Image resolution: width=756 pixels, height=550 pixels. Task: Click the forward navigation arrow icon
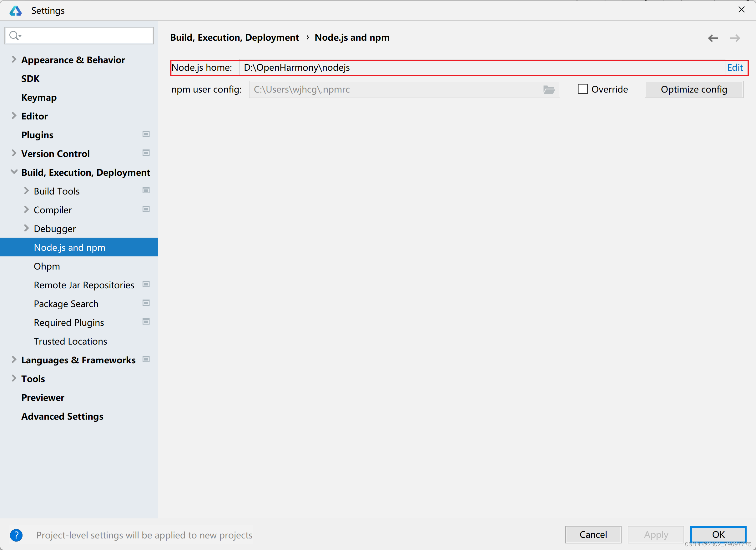point(735,38)
